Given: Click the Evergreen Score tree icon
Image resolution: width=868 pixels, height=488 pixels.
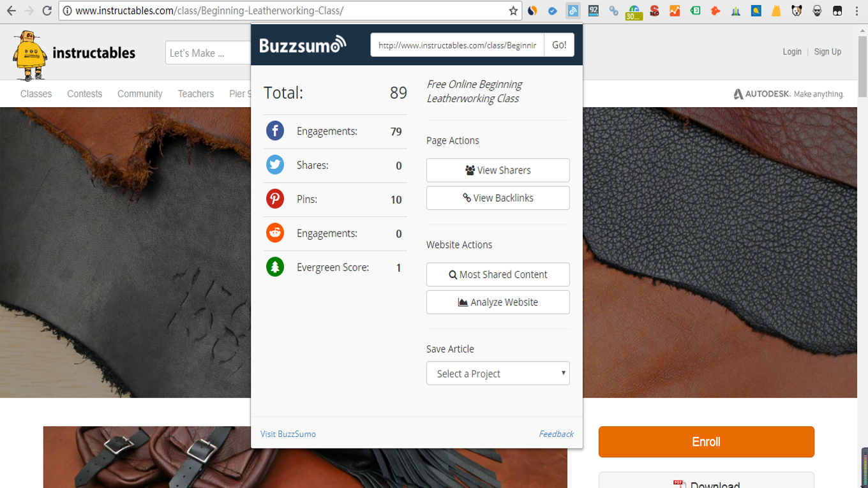Looking at the screenshot, I should tap(275, 267).
